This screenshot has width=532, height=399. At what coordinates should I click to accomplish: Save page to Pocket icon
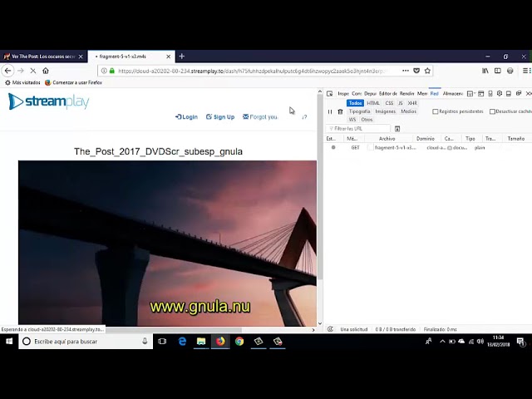point(416,71)
